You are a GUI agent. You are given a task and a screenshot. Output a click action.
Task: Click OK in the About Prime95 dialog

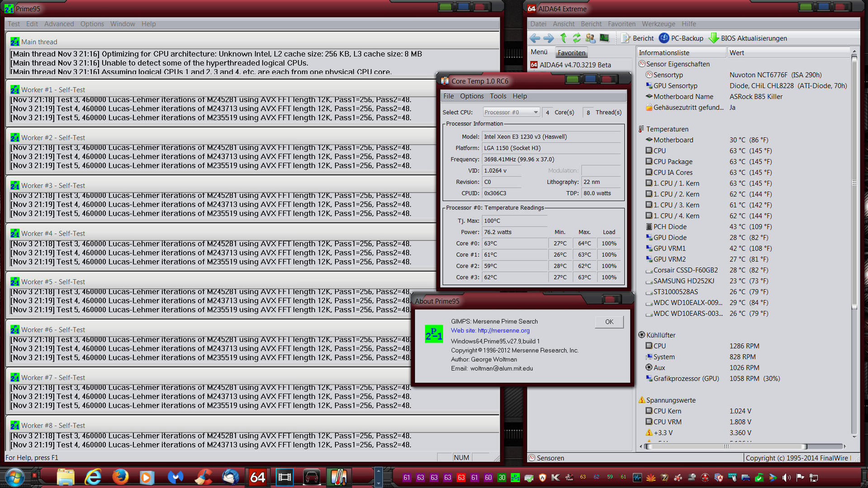[609, 322]
